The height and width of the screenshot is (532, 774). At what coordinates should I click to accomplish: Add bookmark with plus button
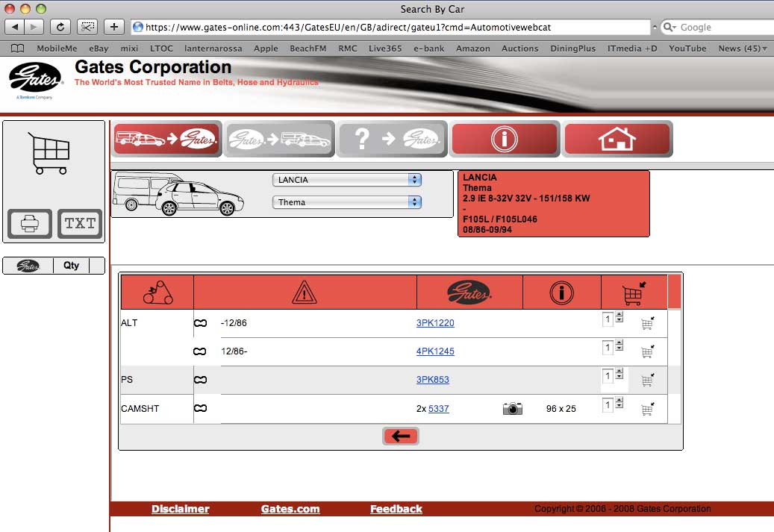click(114, 27)
